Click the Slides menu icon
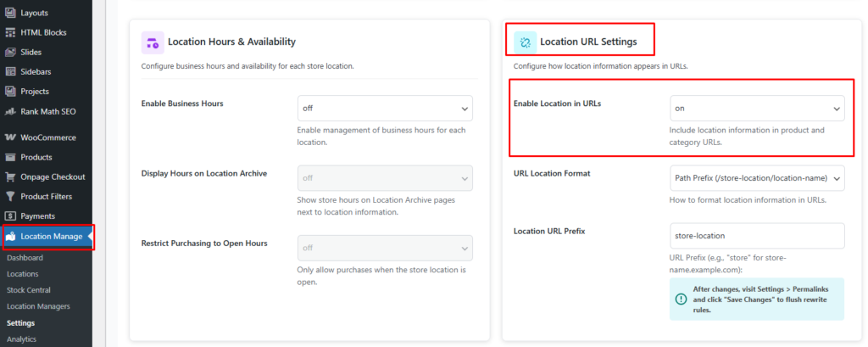The image size is (868, 347). [x=10, y=52]
